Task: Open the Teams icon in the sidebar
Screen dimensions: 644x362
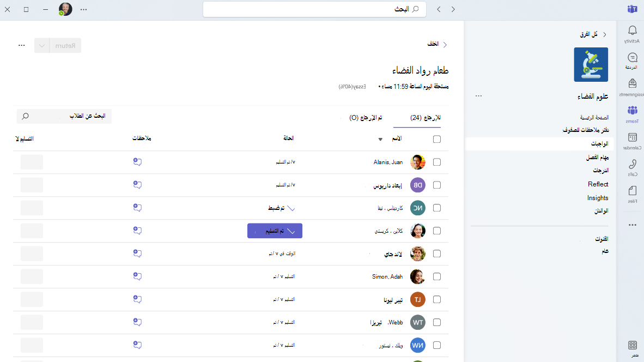Action: point(632,110)
